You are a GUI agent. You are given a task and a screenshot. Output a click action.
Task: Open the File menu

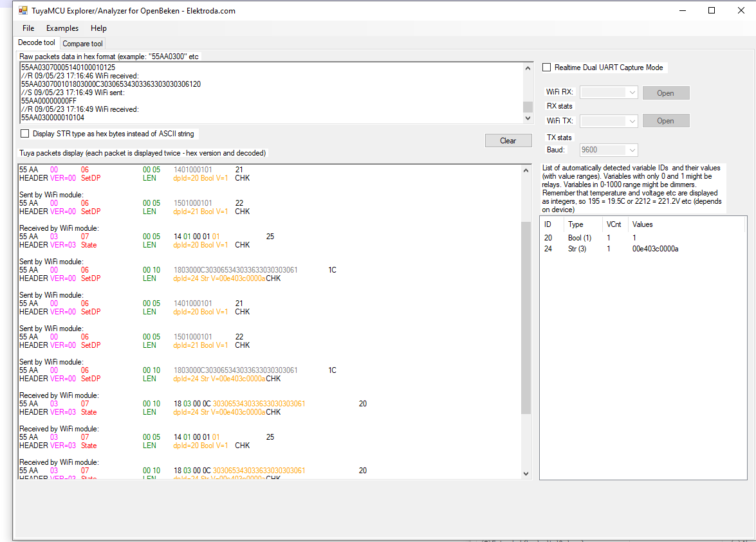coord(28,28)
